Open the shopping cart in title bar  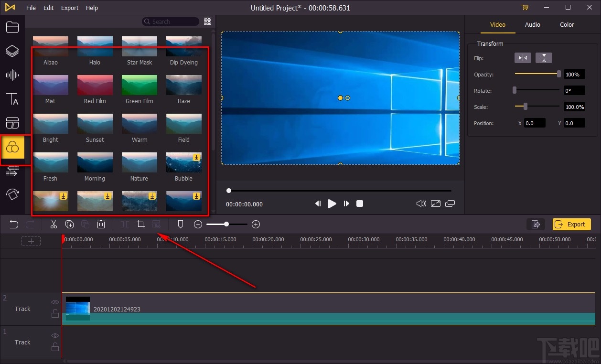525,8
